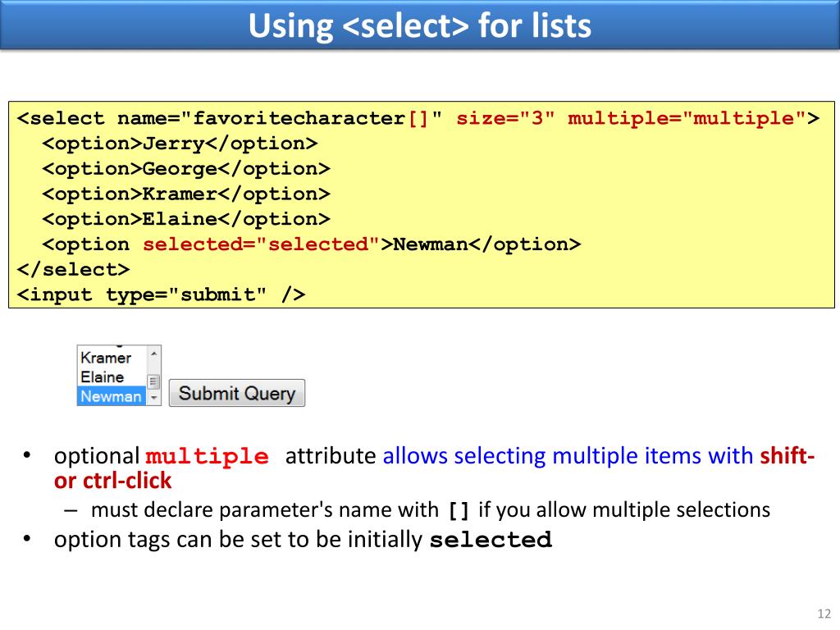The height and width of the screenshot is (630, 840).
Task: Select Kramer in the list
Action: [x=106, y=358]
